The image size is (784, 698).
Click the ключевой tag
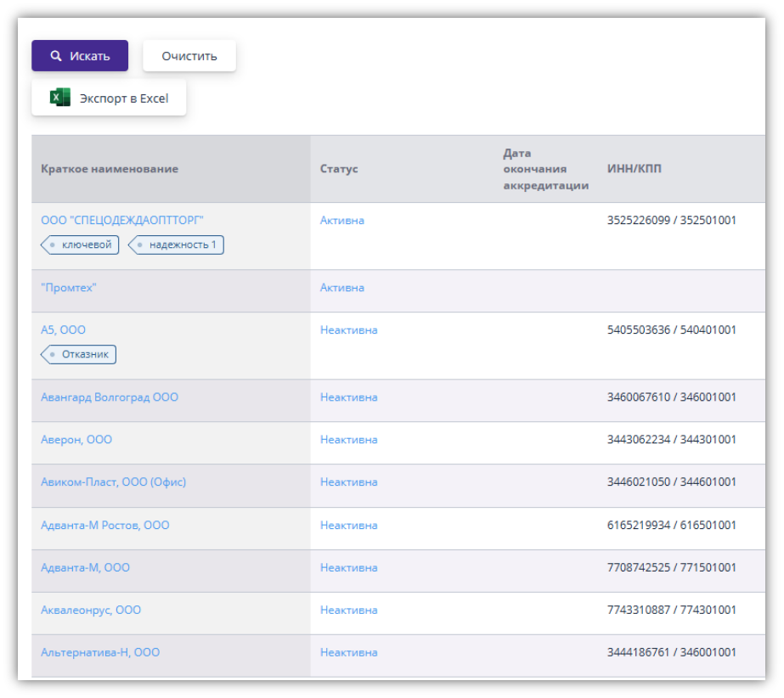pyautogui.click(x=81, y=245)
